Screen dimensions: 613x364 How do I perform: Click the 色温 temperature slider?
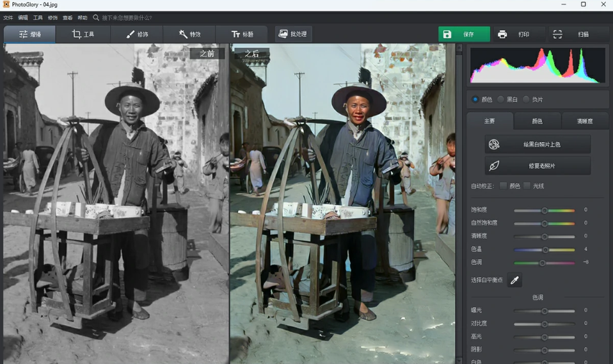[x=544, y=249]
